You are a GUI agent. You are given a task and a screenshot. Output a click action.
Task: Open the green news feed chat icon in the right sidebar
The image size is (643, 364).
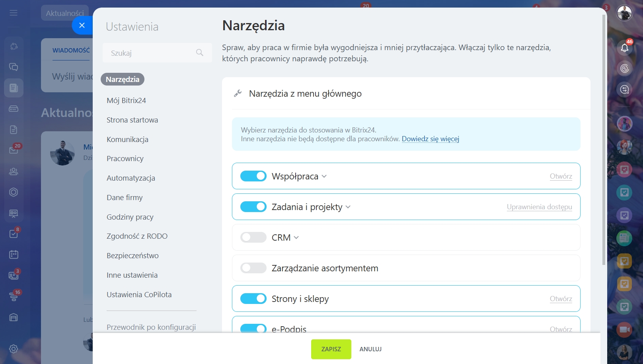pos(625,238)
